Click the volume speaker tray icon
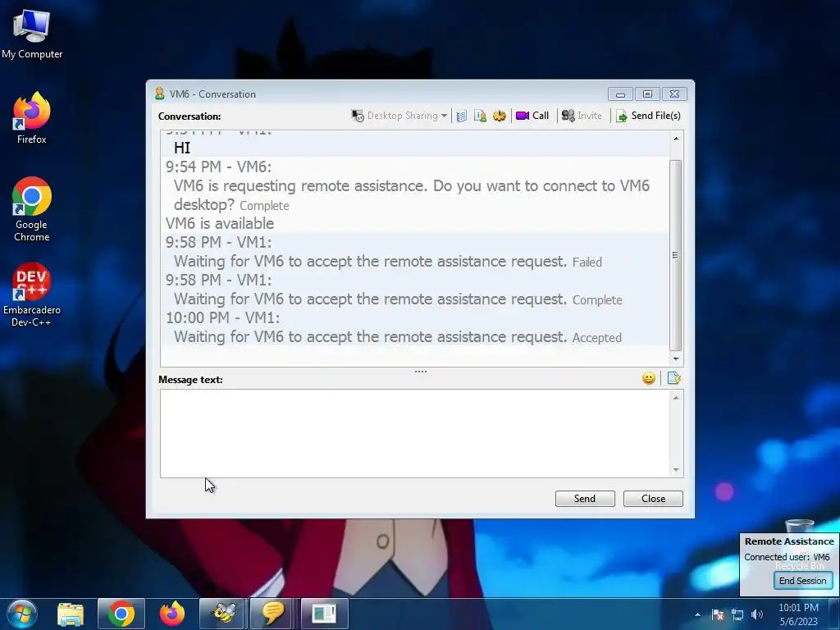 point(757,614)
